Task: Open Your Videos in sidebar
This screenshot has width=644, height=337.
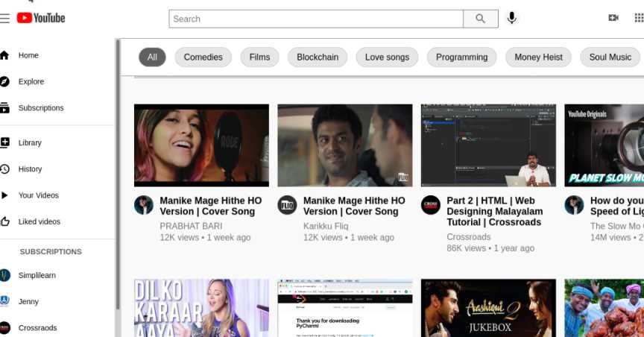Action: [39, 195]
